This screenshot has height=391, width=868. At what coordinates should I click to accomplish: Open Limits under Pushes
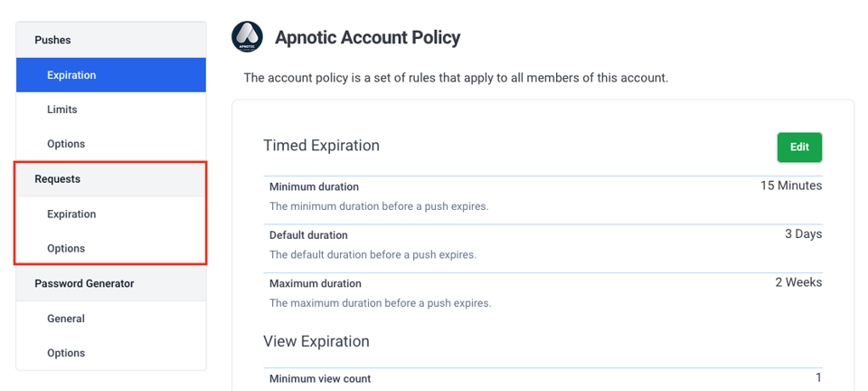tap(62, 110)
